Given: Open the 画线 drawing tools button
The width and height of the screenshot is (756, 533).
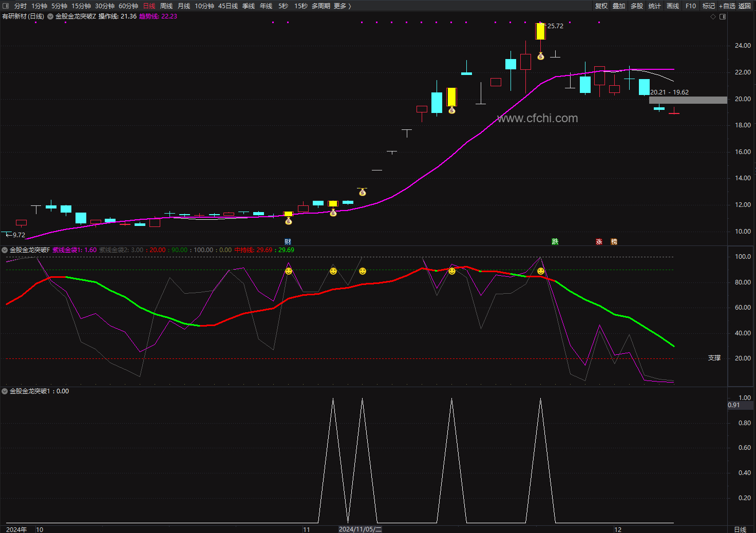Looking at the screenshot, I should [x=673, y=6].
